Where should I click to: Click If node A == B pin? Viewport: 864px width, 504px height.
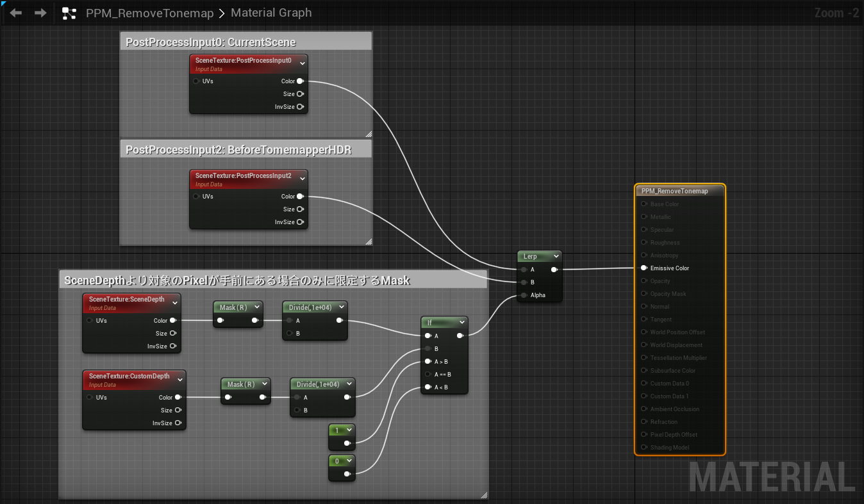(428, 374)
